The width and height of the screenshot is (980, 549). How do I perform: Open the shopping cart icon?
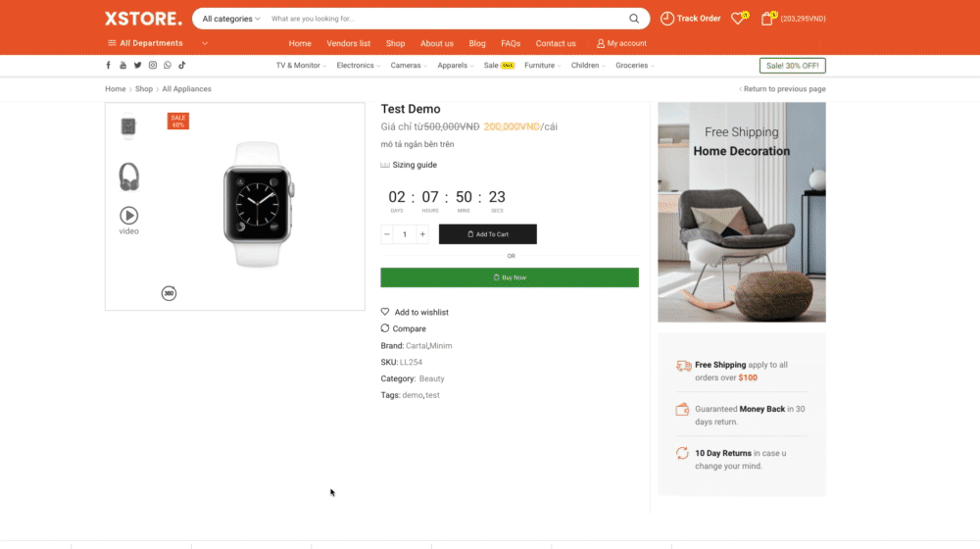(x=767, y=18)
